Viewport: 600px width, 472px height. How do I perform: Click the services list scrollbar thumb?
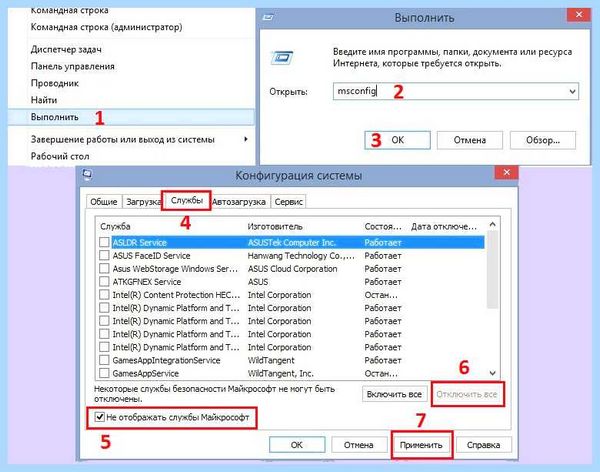point(492,269)
